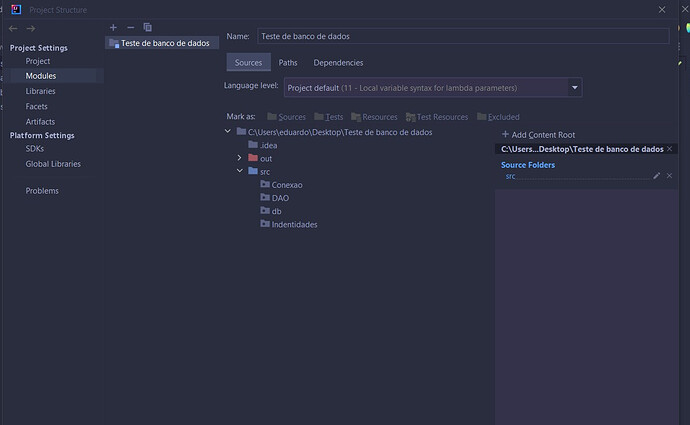Switch to the Sources tab
This screenshot has height=425, width=690.
pyautogui.click(x=248, y=62)
